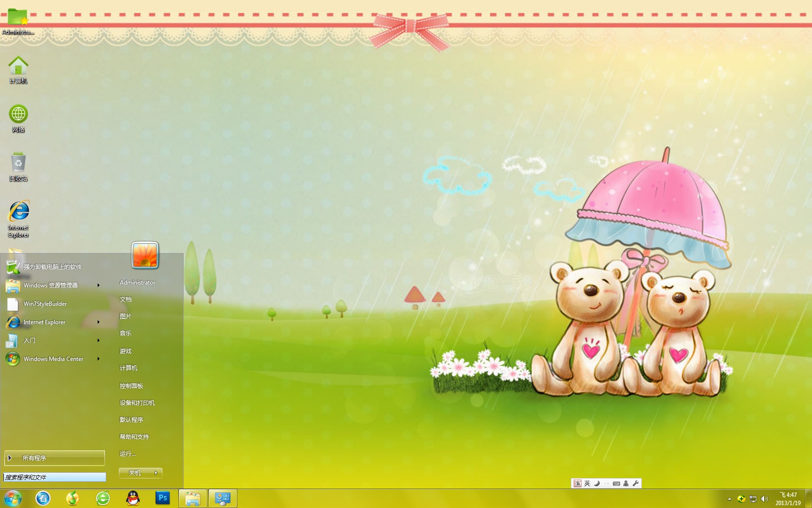Image resolution: width=812 pixels, height=508 pixels.
Task: Open 计算机 in Start menu right pane
Action: click(129, 368)
